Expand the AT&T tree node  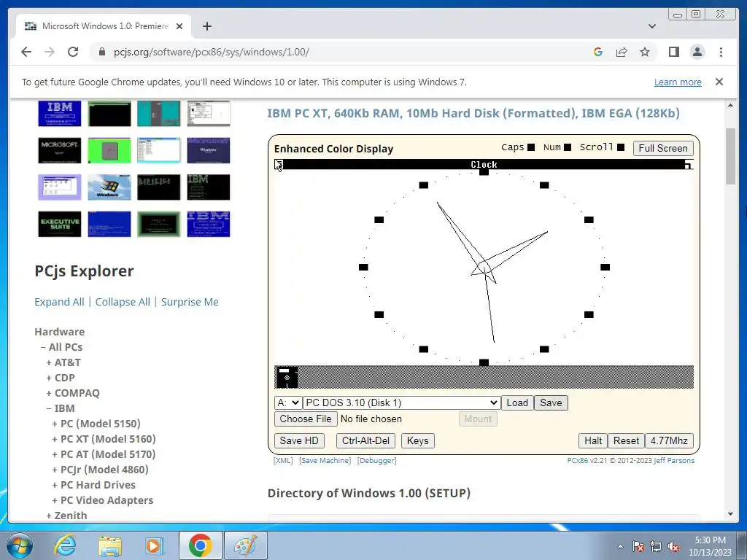(x=63, y=362)
